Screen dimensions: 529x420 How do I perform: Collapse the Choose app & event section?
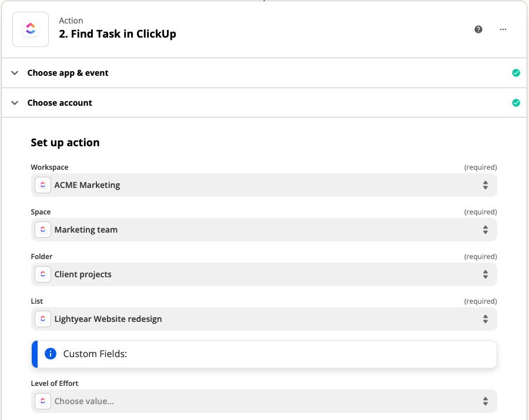(x=15, y=73)
